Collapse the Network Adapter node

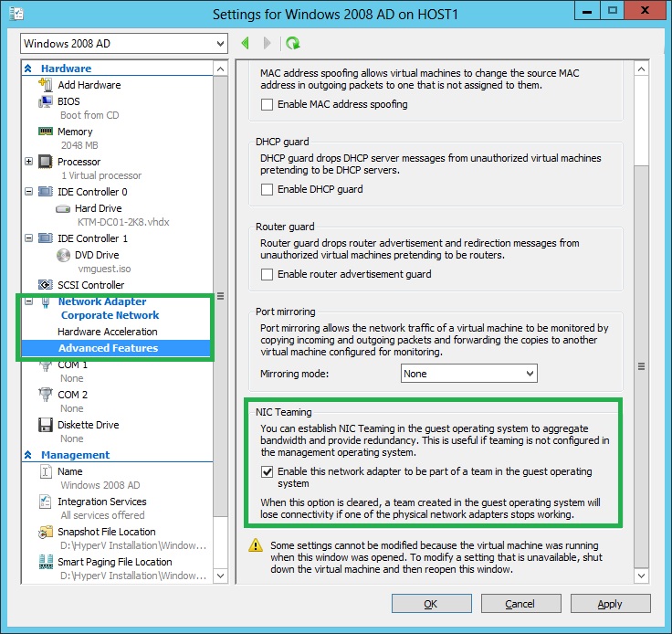pos(28,301)
